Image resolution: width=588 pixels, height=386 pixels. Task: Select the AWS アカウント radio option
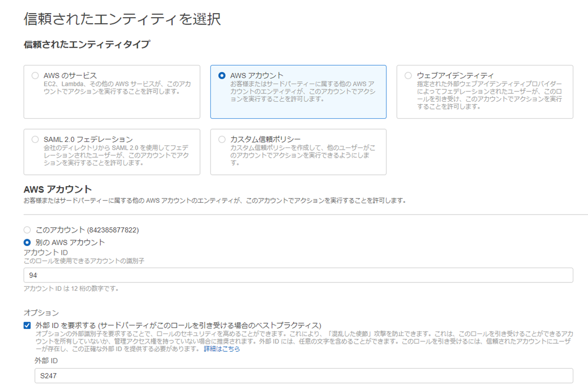coord(222,76)
